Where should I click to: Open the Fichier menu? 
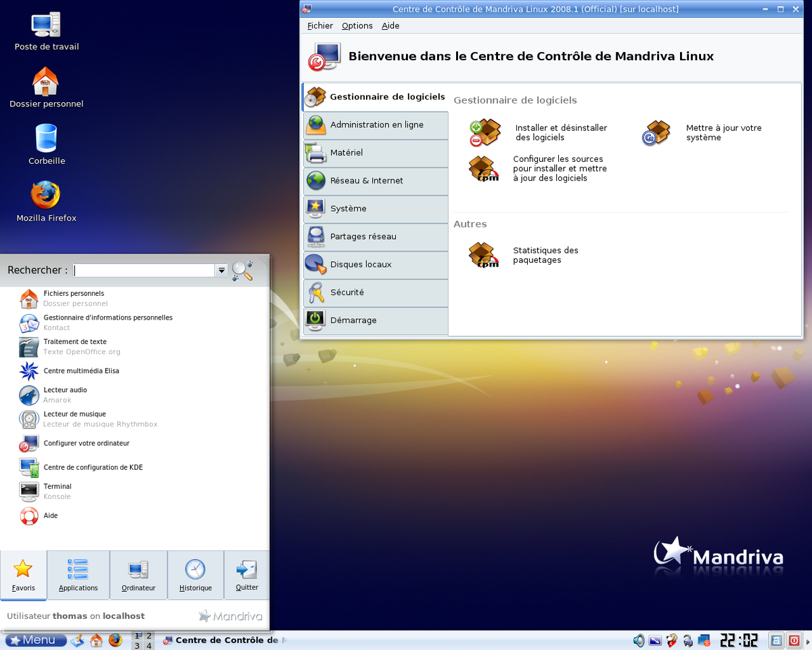pos(319,26)
